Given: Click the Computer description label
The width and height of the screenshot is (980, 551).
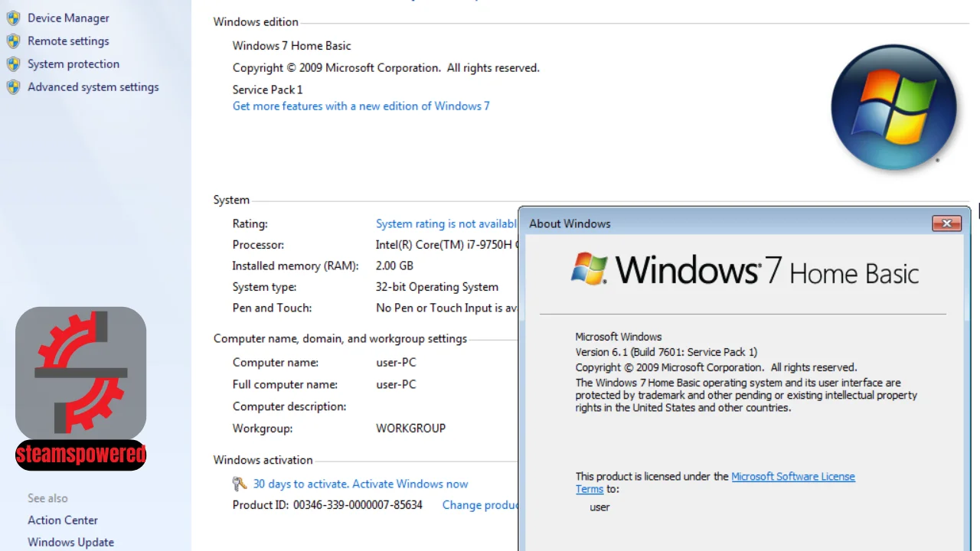Looking at the screenshot, I should pos(289,406).
